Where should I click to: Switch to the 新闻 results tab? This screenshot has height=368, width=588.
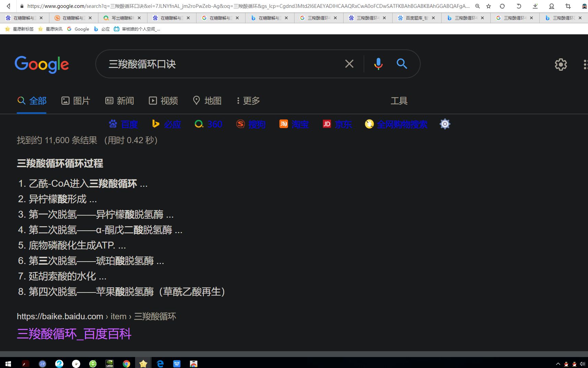[x=119, y=101]
